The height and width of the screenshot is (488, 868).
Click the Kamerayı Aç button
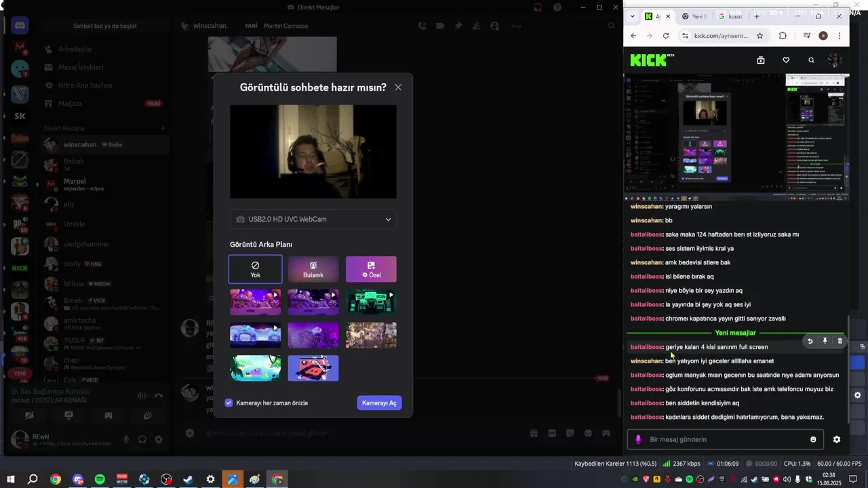coord(379,403)
